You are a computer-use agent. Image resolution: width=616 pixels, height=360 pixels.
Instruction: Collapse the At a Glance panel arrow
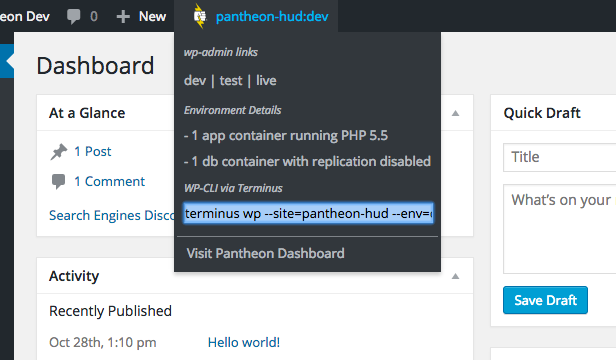click(x=455, y=113)
